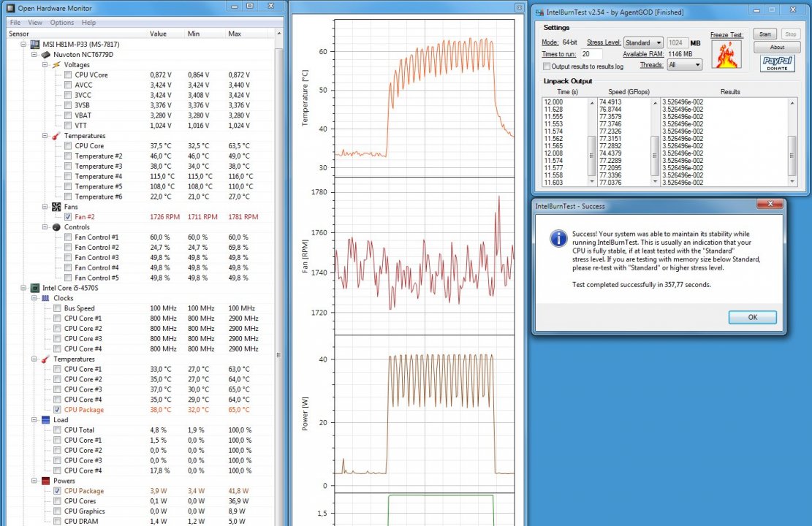812x526 pixels.
Task: Select the Nuvoton NCT6779D chip icon
Action: click(45, 54)
